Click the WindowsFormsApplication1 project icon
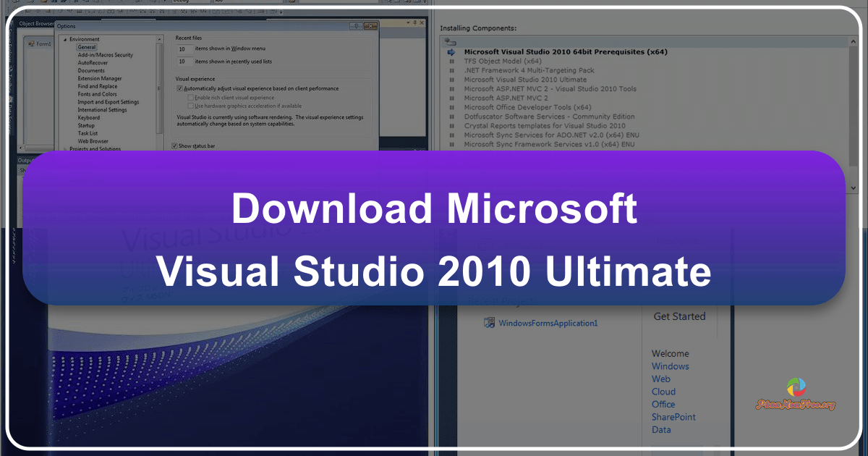 coord(489,322)
